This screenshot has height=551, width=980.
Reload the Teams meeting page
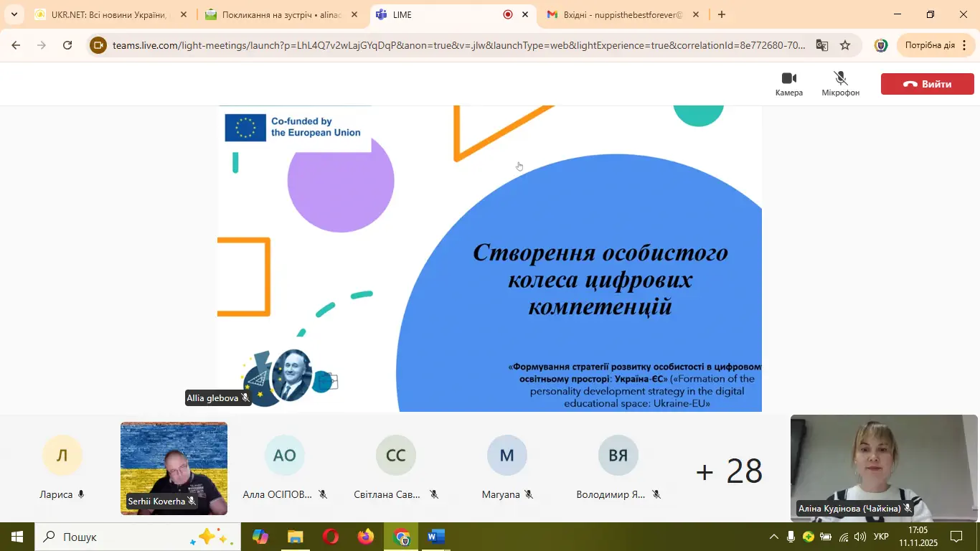click(x=67, y=45)
